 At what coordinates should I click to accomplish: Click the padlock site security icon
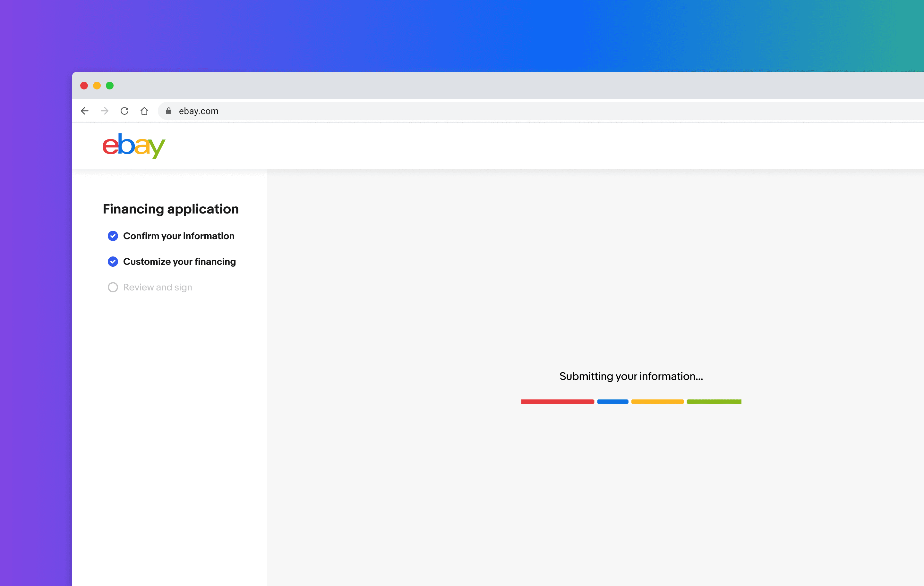[x=168, y=111]
